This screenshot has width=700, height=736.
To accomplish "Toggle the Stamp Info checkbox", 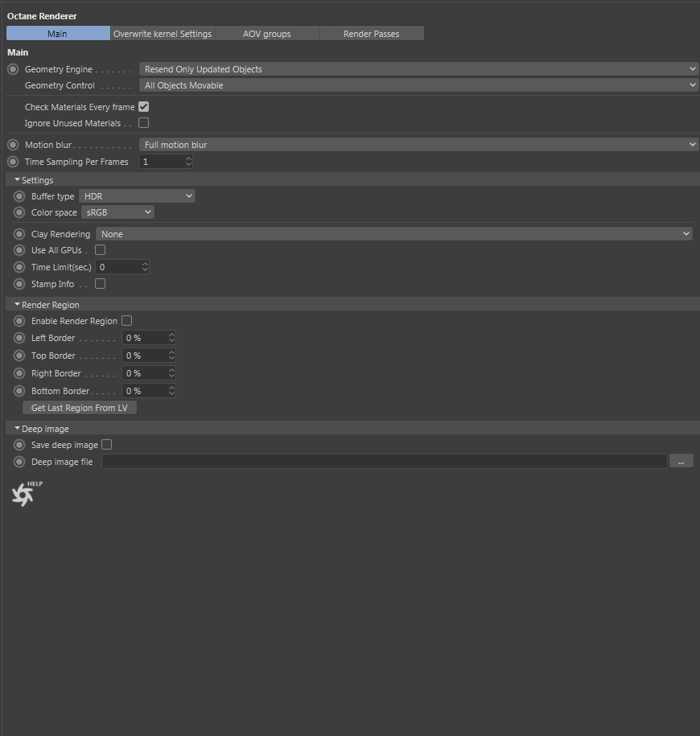I will pyautogui.click(x=100, y=284).
